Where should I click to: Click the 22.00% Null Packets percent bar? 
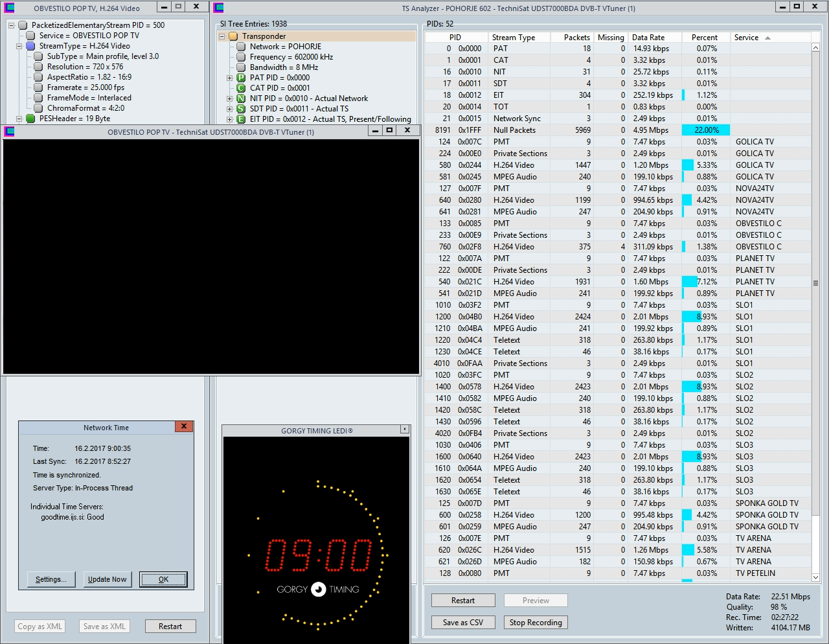(706, 130)
